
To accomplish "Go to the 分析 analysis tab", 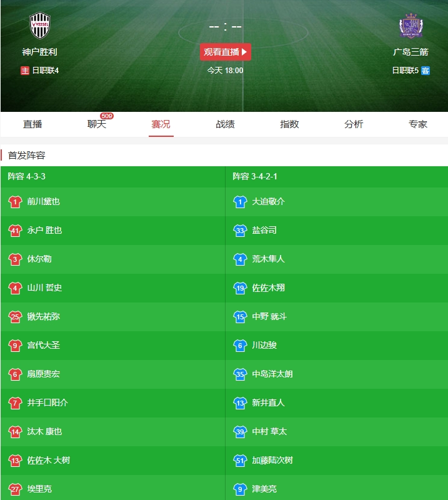I will 354,124.
